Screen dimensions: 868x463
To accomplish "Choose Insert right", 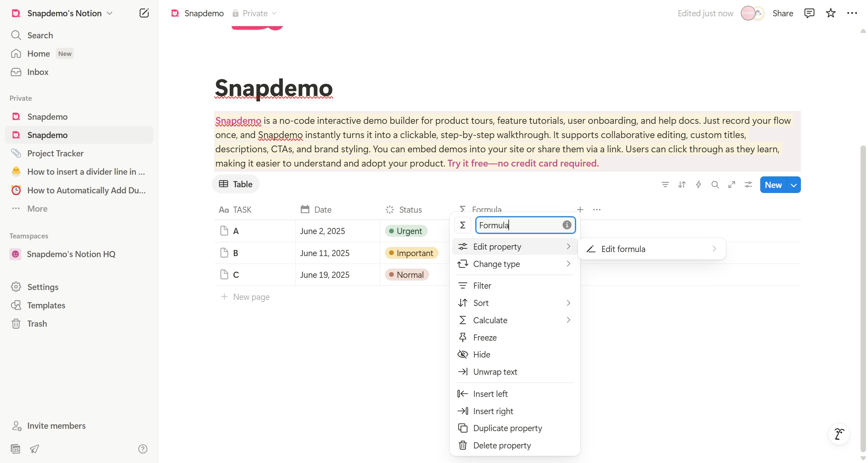I will pyautogui.click(x=515, y=411).
